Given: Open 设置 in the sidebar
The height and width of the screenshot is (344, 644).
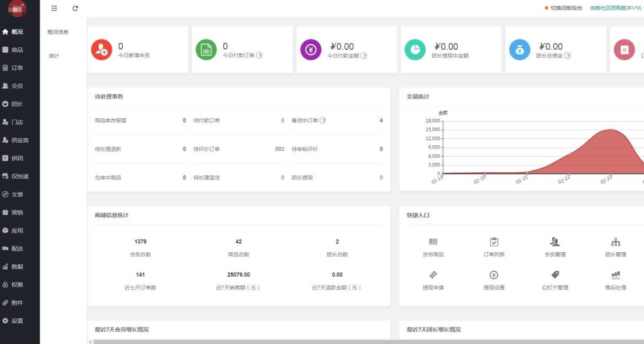Looking at the screenshot, I should (x=17, y=321).
